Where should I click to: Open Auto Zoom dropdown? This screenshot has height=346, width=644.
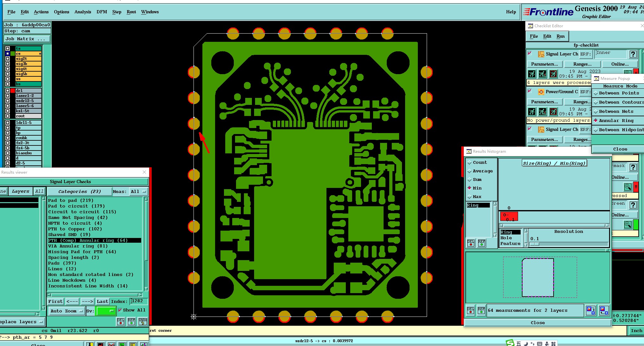pos(68,311)
